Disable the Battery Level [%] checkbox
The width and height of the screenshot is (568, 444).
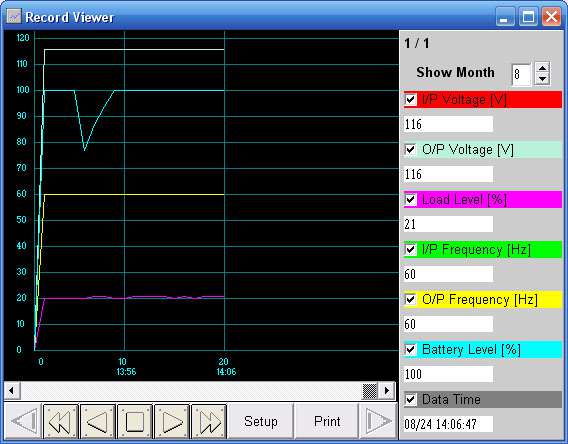point(410,349)
